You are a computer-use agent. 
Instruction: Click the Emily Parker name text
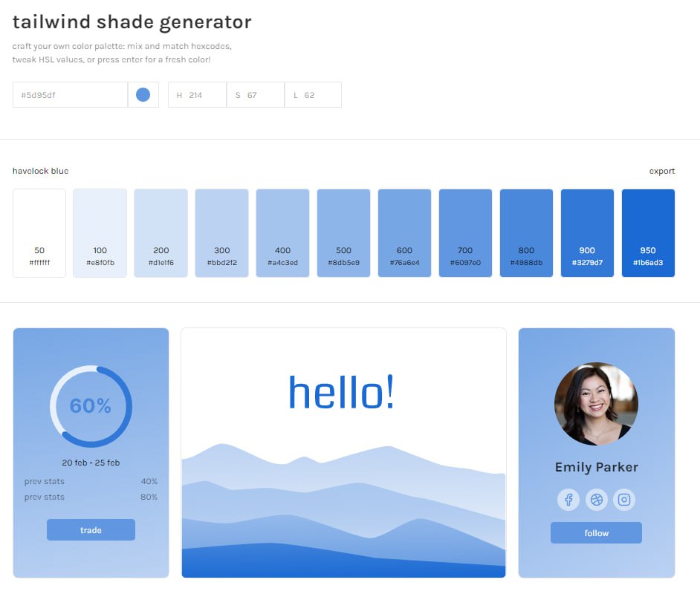(x=597, y=467)
